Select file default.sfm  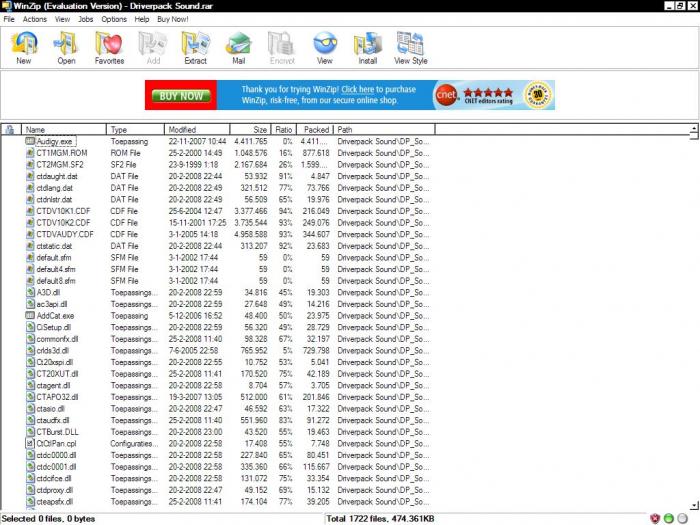[54, 258]
